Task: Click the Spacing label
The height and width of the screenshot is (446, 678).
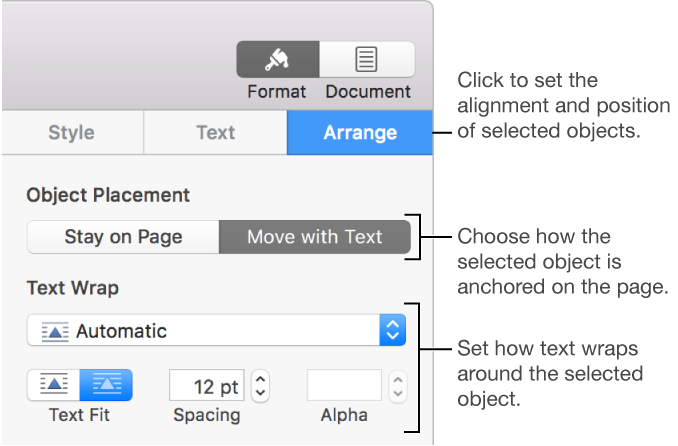Action: pyautogui.click(x=207, y=416)
